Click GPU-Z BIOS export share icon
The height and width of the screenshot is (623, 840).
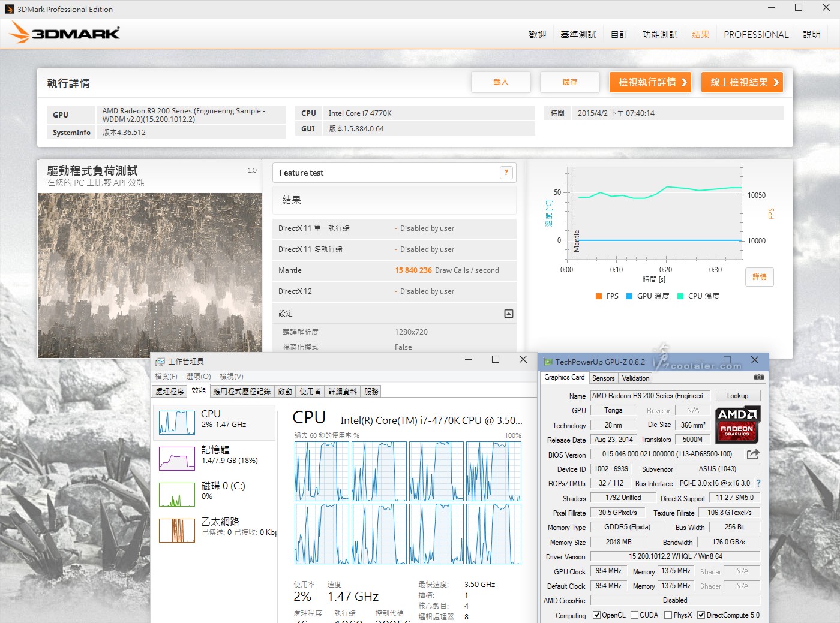pyautogui.click(x=754, y=454)
